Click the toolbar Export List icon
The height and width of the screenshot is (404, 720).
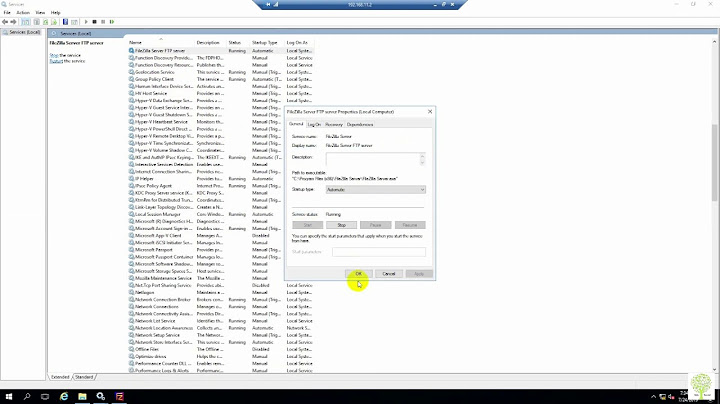click(54, 22)
